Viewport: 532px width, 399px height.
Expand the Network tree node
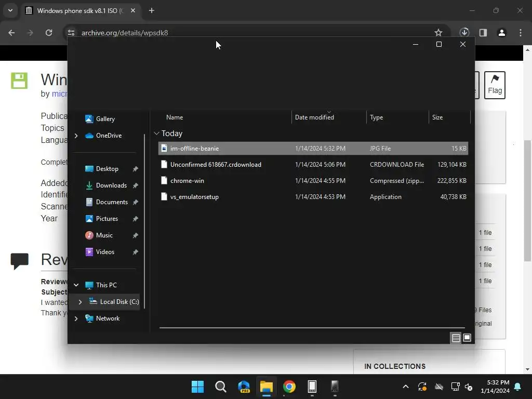tap(76, 318)
